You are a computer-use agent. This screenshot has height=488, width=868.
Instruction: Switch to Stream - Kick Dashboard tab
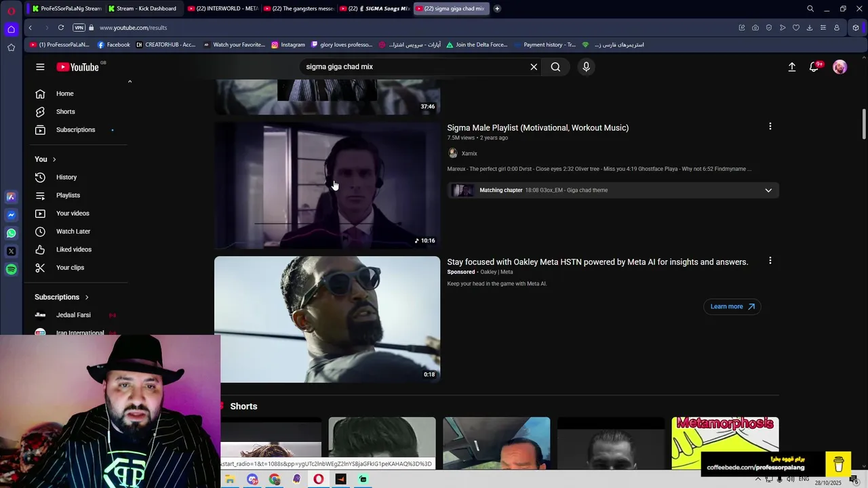pos(142,8)
